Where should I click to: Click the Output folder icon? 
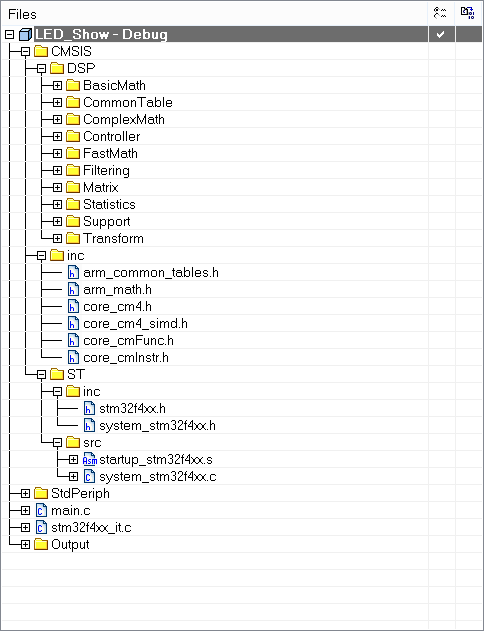tap(41, 544)
